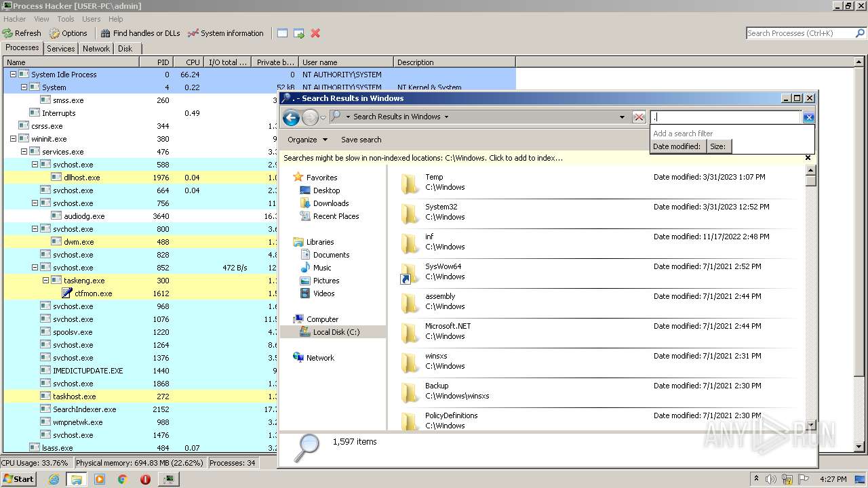Launch Internet Explorer from taskbar

(54, 479)
